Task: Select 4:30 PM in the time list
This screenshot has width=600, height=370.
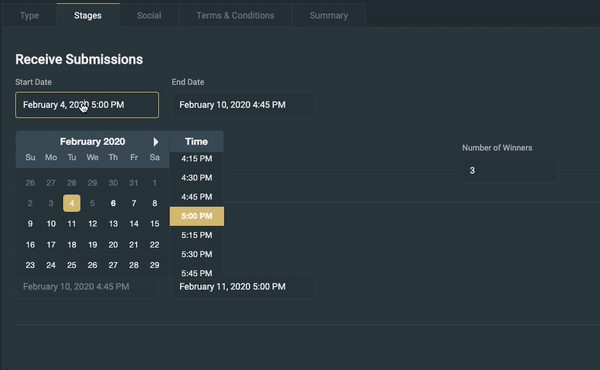Action: 197,178
